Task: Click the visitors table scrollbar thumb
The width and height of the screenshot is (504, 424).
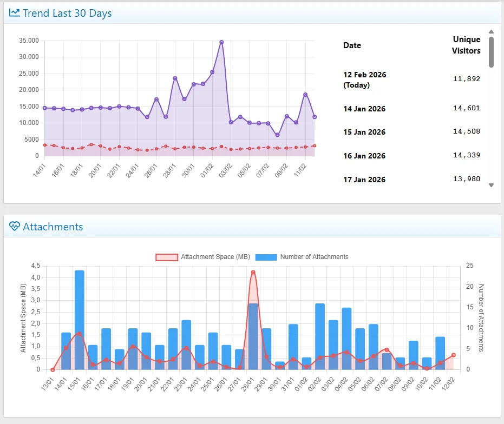Action: [x=491, y=52]
